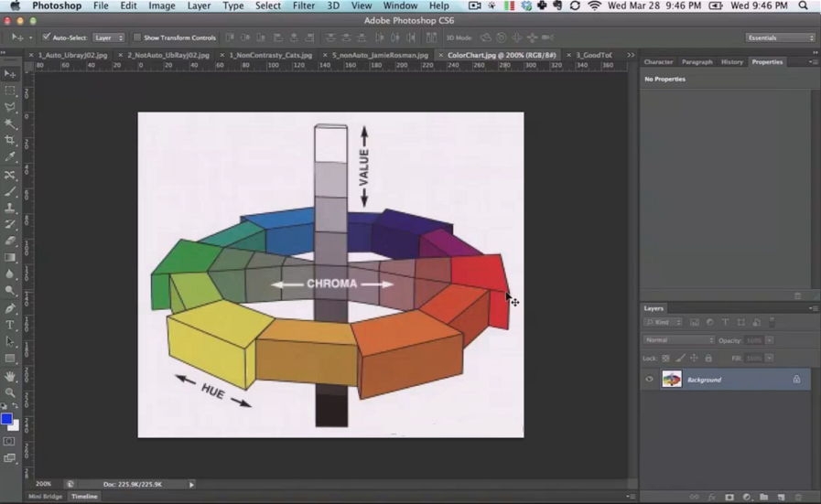The height and width of the screenshot is (504, 821).
Task: Select the Pen tool
Action: [10, 308]
